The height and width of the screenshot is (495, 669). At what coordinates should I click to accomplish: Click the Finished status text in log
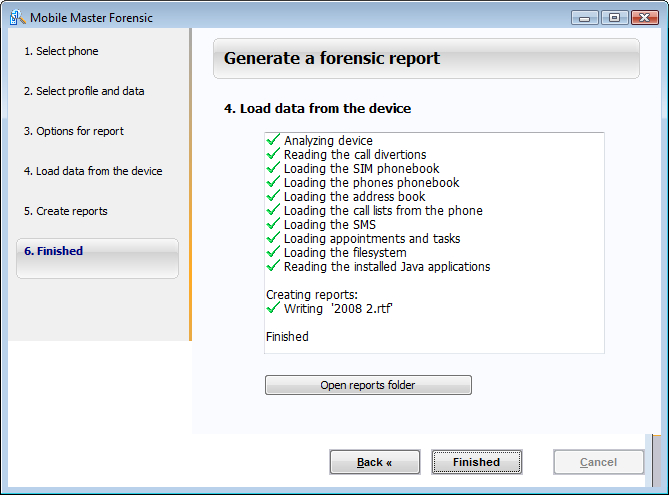pyautogui.click(x=287, y=337)
